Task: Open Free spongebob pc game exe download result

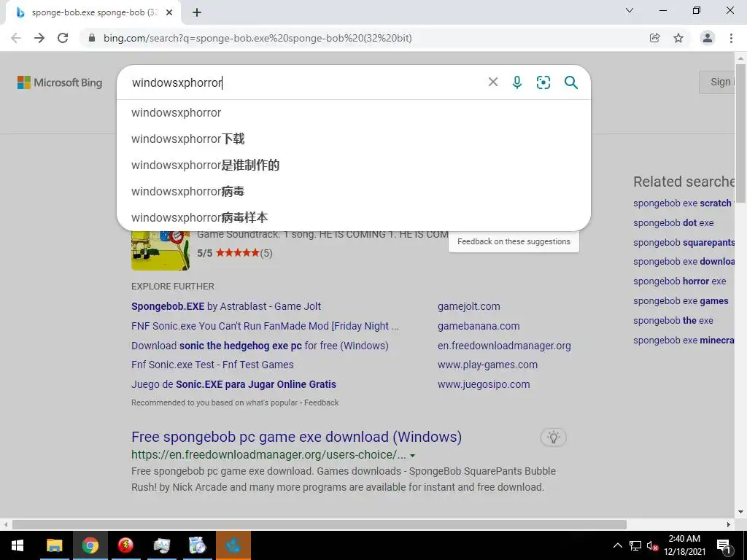Action: pos(296,437)
